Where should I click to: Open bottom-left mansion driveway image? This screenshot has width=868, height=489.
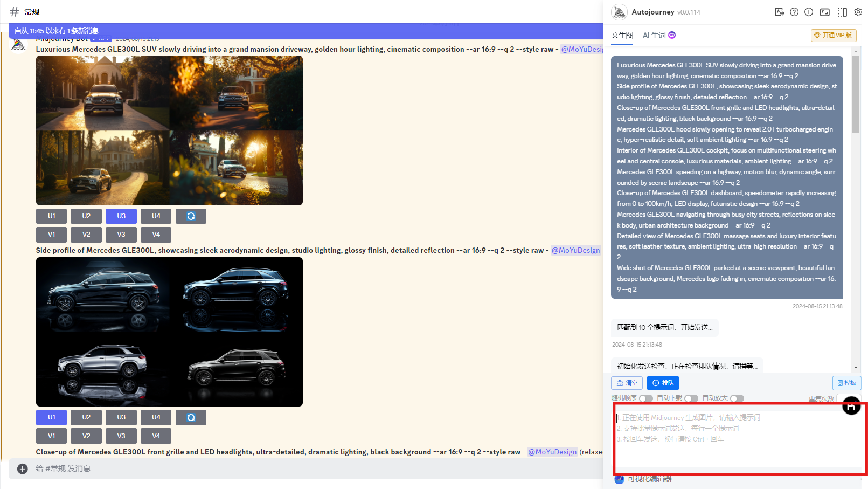pos(102,168)
